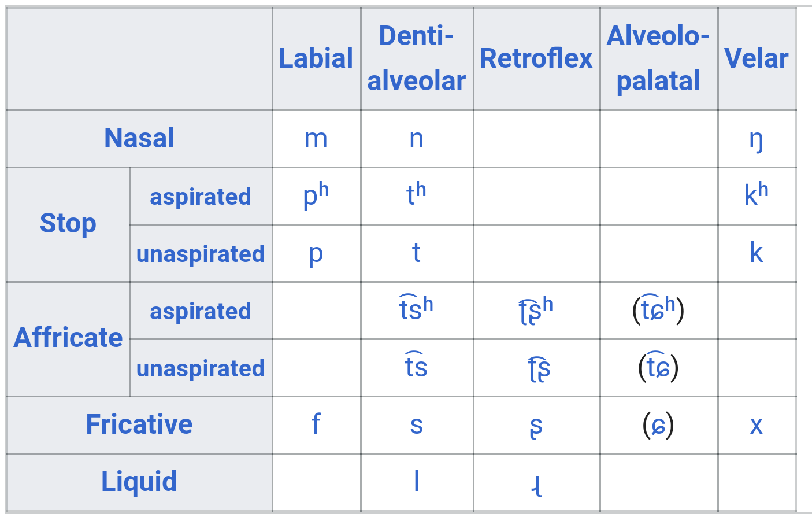
Task: Open the Liquid row header link
Action: coord(139,482)
